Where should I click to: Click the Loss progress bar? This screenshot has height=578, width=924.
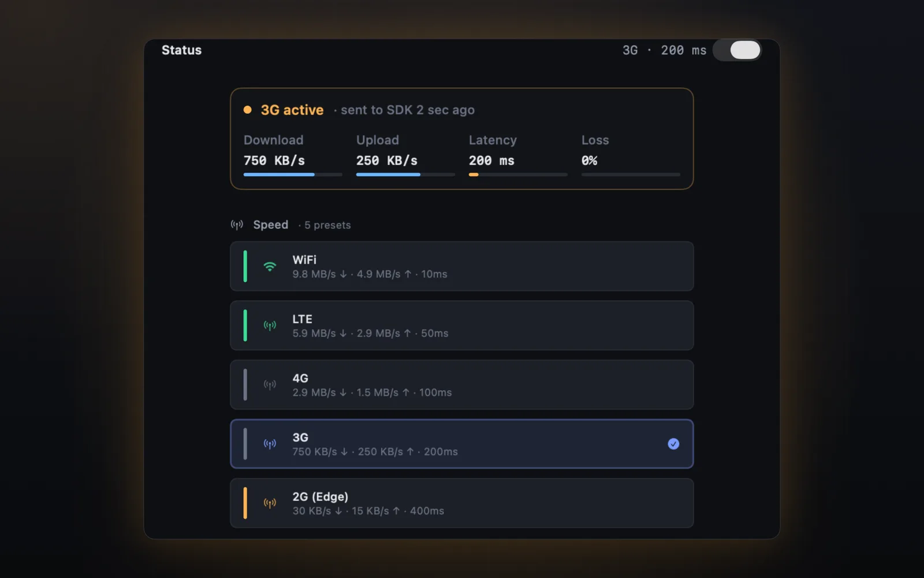(x=631, y=175)
